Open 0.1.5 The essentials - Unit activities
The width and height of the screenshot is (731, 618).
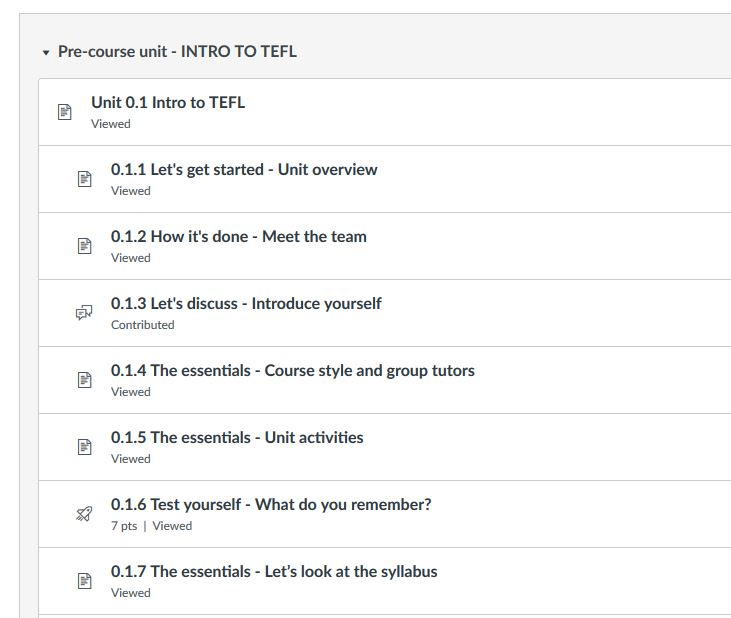[x=237, y=438]
